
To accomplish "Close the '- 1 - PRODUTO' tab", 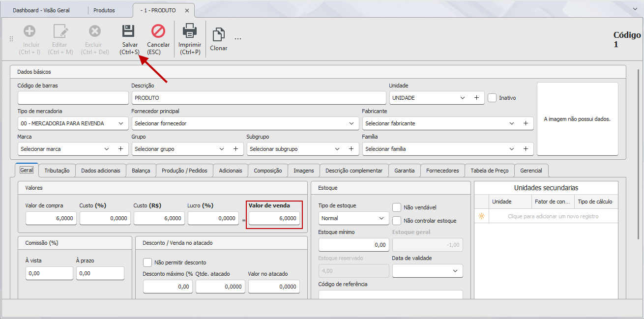I will tap(187, 10).
